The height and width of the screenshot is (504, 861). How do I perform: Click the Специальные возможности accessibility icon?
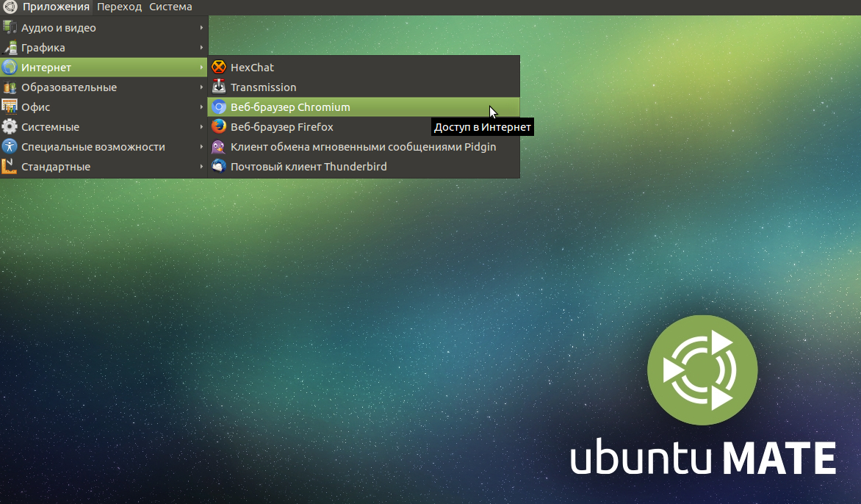click(x=10, y=146)
